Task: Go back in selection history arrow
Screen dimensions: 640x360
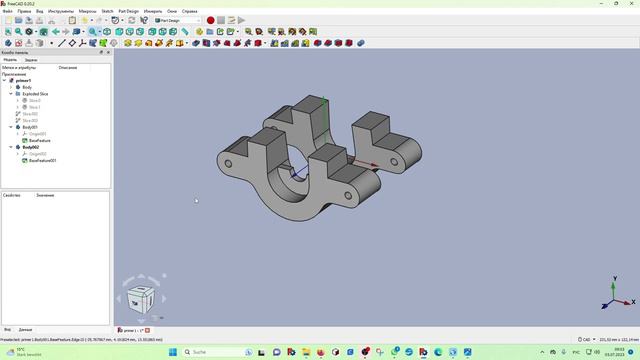Action: [56, 31]
